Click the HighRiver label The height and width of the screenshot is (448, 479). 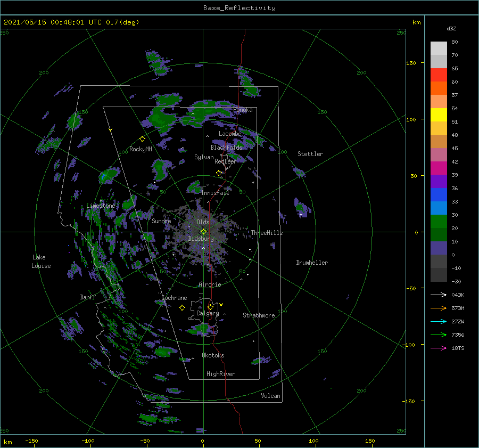click(221, 374)
